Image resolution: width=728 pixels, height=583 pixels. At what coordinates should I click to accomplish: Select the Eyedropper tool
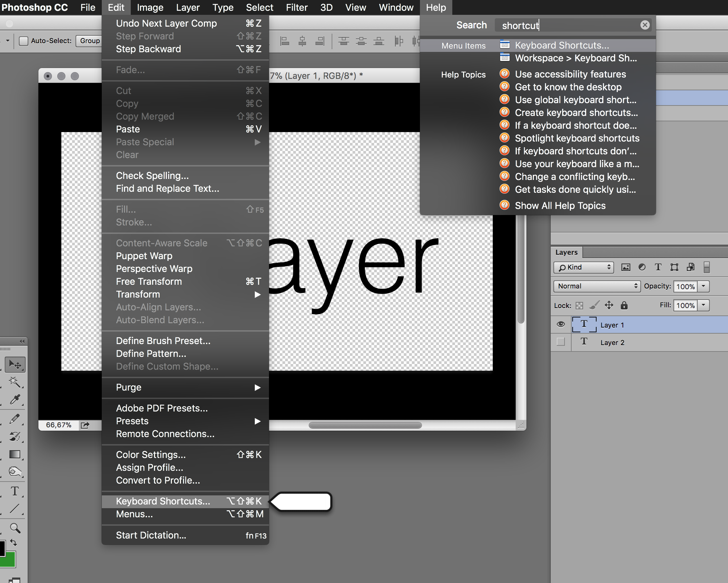pyautogui.click(x=14, y=400)
